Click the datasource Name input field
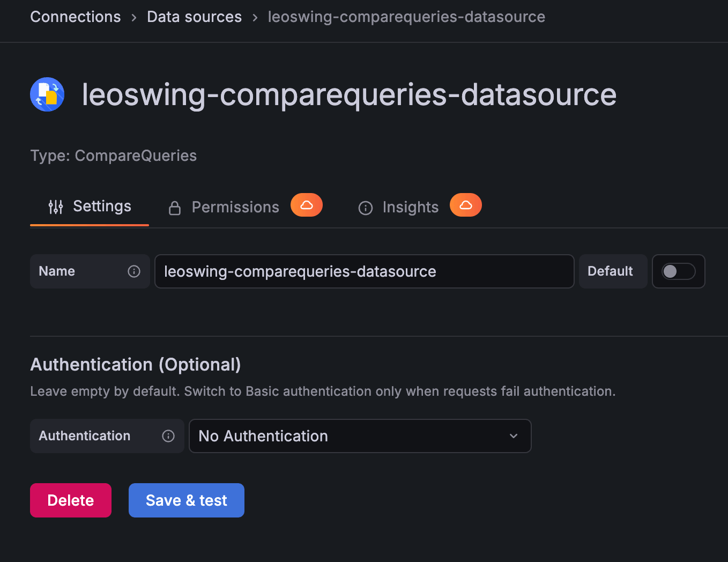This screenshot has width=728, height=562. (365, 271)
